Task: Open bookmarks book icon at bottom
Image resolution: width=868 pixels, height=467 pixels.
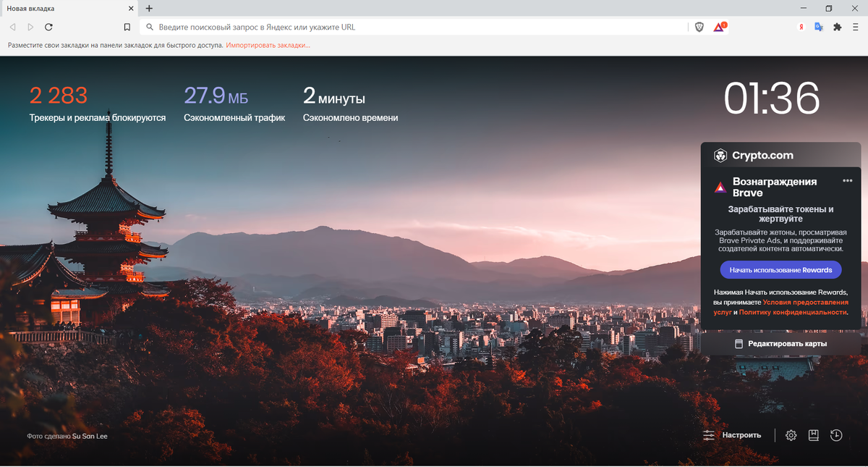Action: pyautogui.click(x=814, y=435)
